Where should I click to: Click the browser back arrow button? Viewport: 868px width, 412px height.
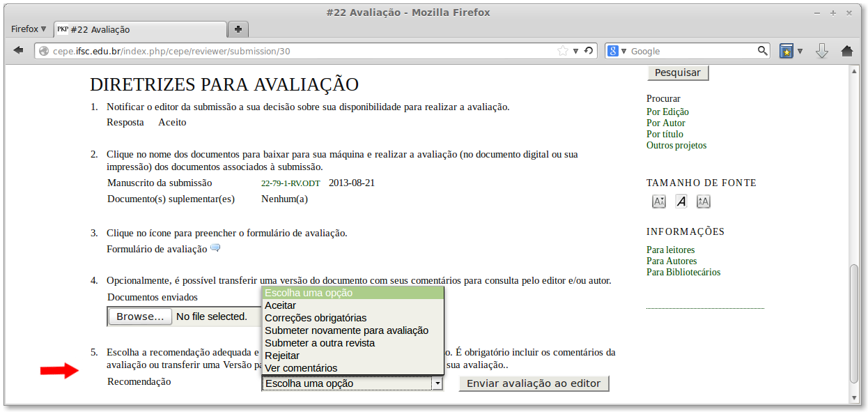click(19, 51)
